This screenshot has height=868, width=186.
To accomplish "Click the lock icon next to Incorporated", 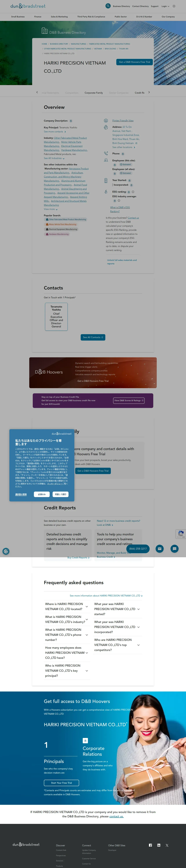I will 131,185.
